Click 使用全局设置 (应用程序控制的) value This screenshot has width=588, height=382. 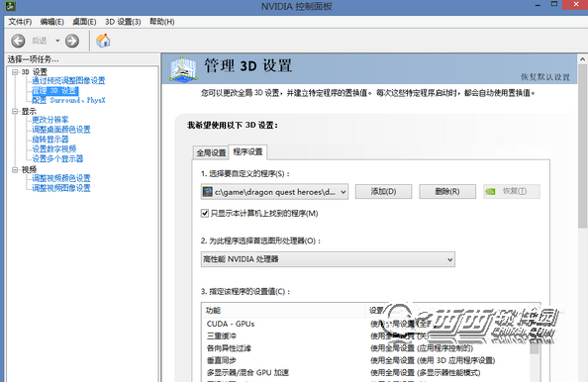tap(422, 348)
